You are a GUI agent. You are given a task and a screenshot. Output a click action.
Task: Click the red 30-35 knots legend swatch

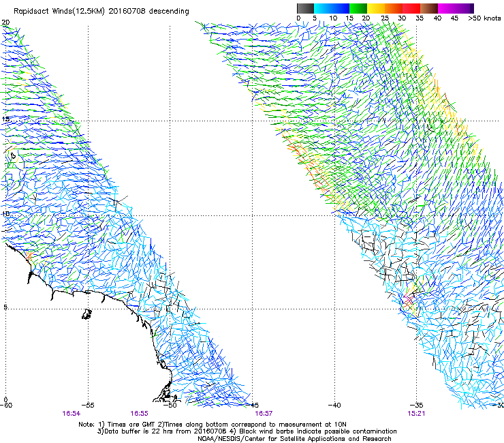point(411,8)
